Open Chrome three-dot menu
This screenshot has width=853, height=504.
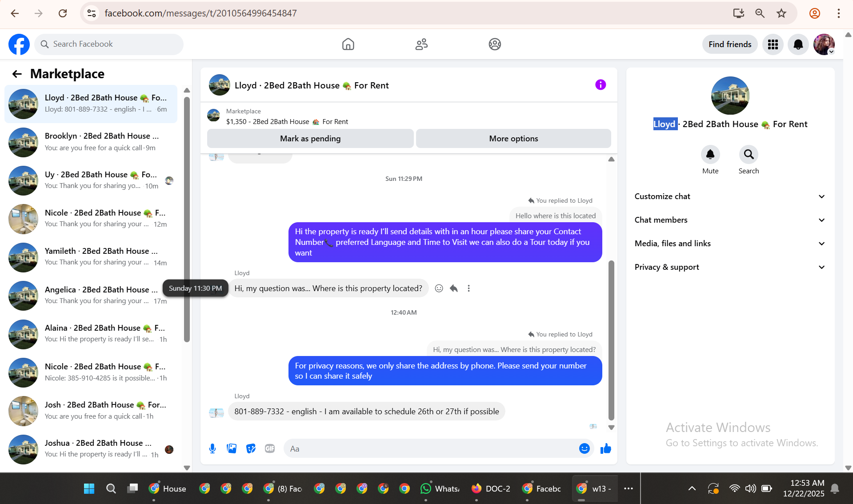(x=838, y=13)
